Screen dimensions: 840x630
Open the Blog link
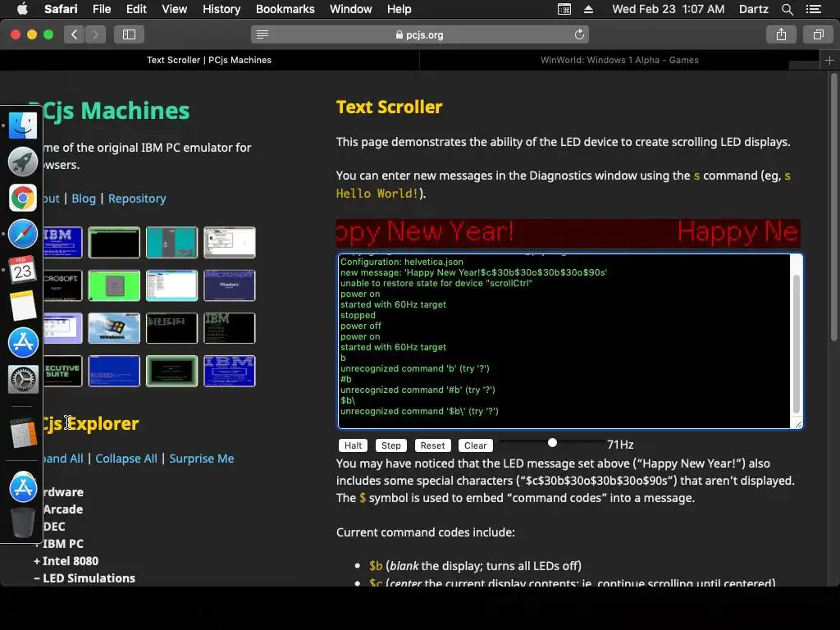pyautogui.click(x=84, y=199)
